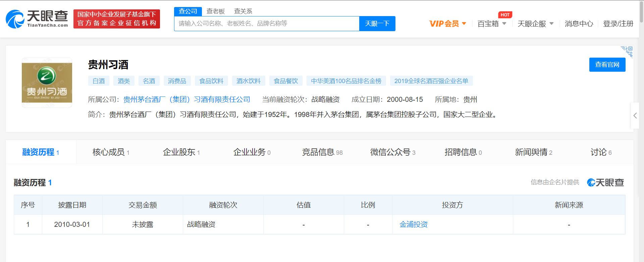The width and height of the screenshot is (644, 262).
Task: Click the 估值 column header
Action: (304, 205)
